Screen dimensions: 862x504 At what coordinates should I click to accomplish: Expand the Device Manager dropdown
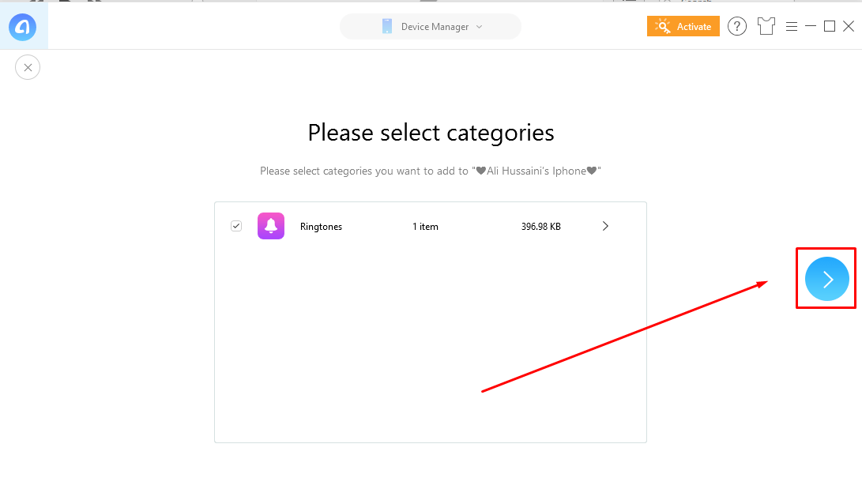[x=481, y=26]
